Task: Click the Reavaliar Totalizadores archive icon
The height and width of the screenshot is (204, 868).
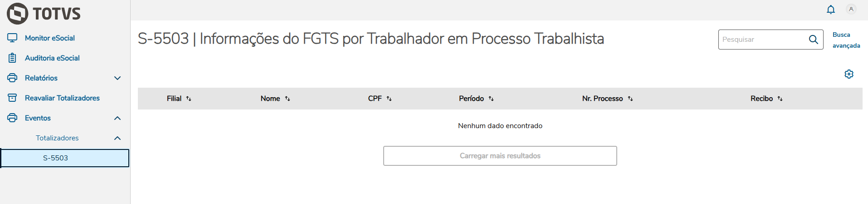Action: point(12,98)
